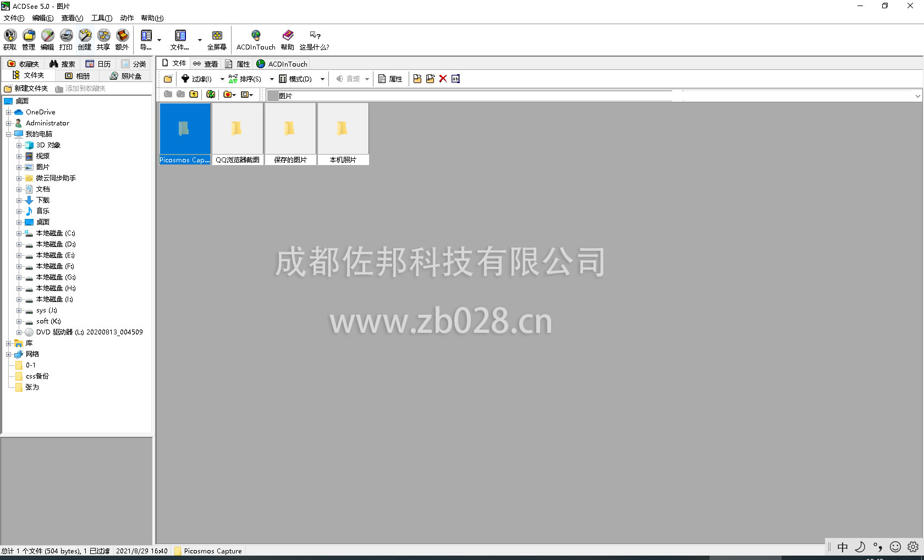924x560 pixels.
Task: Open the 帮助 menu
Action: pos(152,18)
